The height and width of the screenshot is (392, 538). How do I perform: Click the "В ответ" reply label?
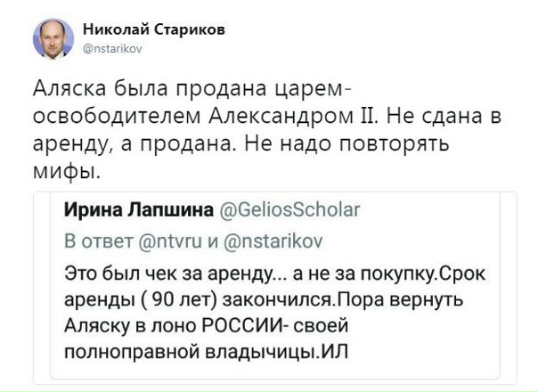[x=95, y=241]
